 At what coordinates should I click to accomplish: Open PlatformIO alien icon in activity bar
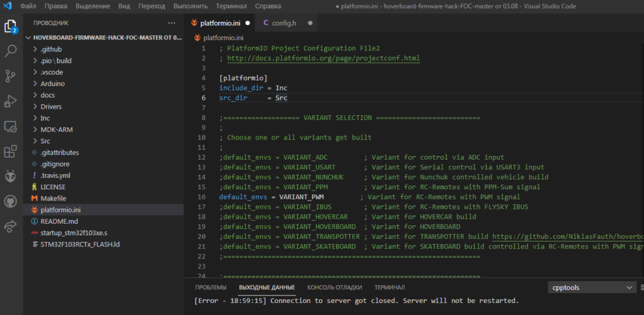coord(11,177)
